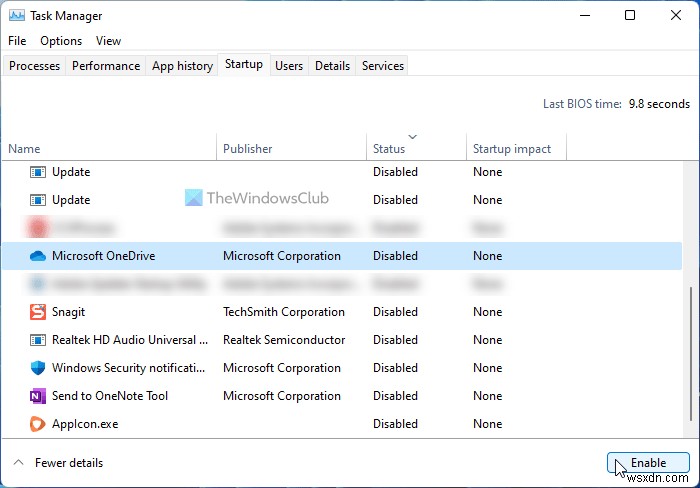Maximize the Task Manager window

click(629, 16)
